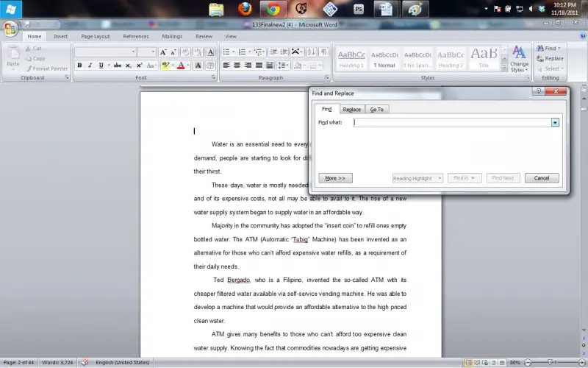Image resolution: width=588 pixels, height=368 pixels.
Task: Open the Change Styles menu
Action: pyautogui.click(x=519, y=60)
